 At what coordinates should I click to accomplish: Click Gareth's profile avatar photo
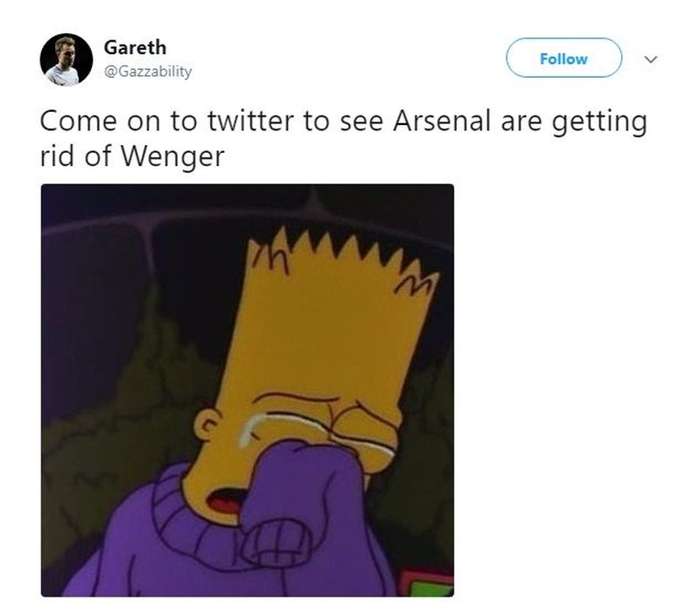click(x=66, y=59)
